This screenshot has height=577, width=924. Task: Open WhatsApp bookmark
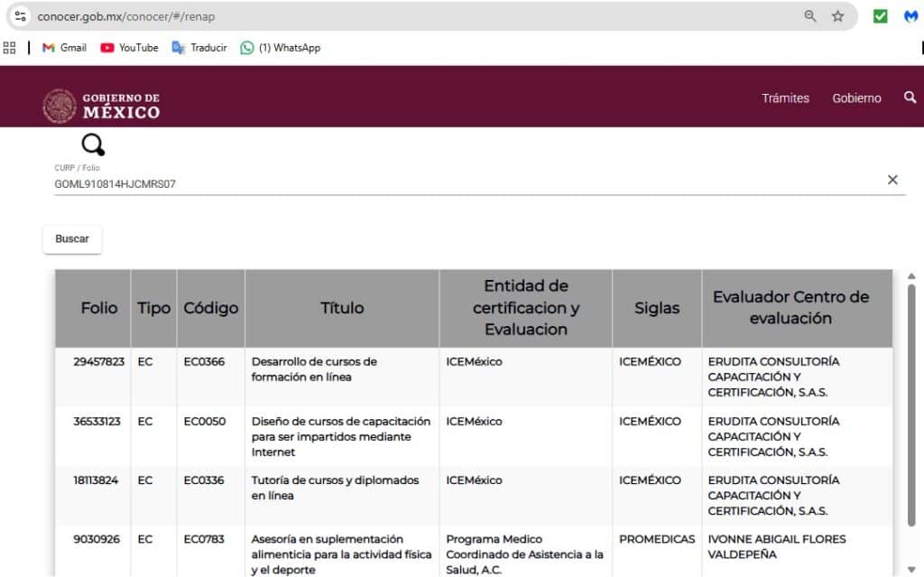(280, 48)
